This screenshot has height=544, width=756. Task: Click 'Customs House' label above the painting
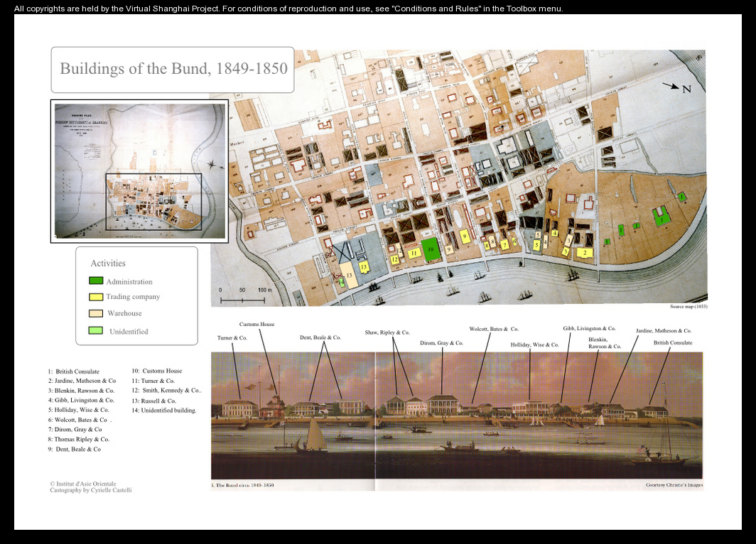click(256, 325)
